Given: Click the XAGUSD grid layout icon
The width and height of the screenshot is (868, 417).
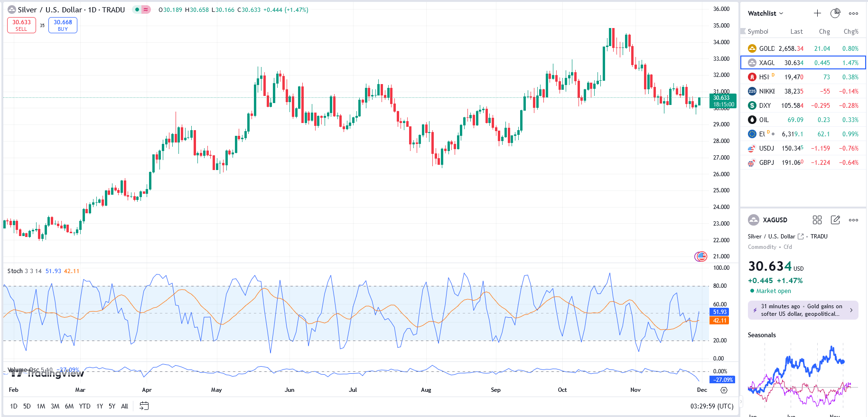Looking at the screenshot, I should (817, 220).
